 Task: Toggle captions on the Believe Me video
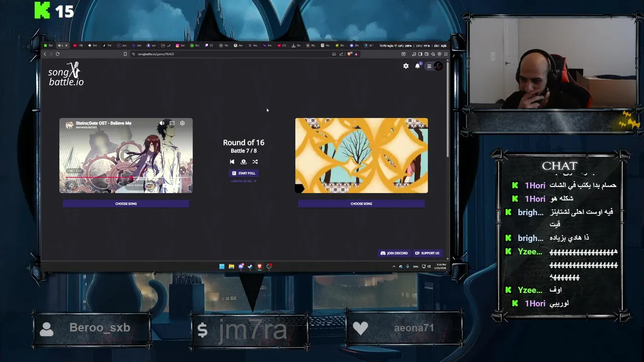(x=172, y=123)
